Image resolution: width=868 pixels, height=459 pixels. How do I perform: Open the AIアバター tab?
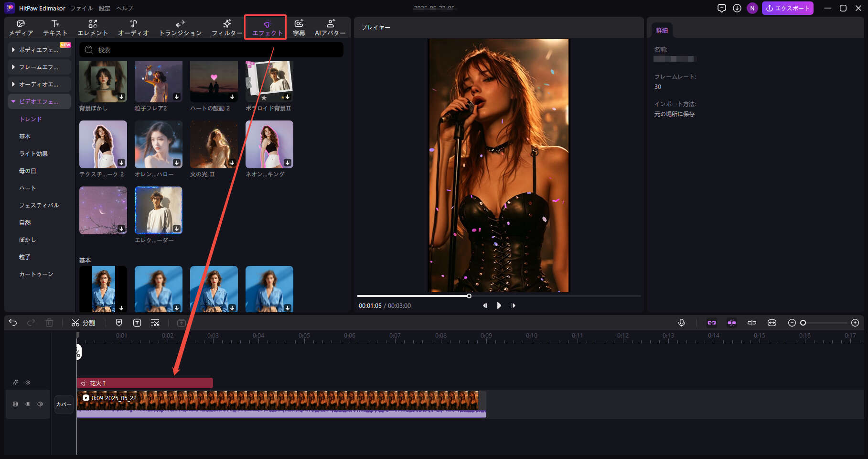tap(330, 28)
